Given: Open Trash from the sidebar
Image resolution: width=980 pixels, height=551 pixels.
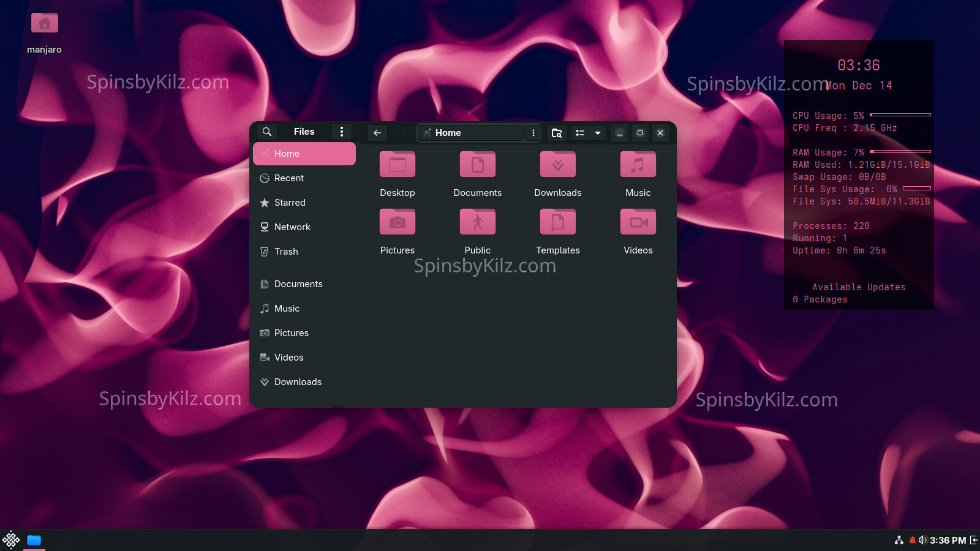Looking at the screenshot, I should point(285,252).
